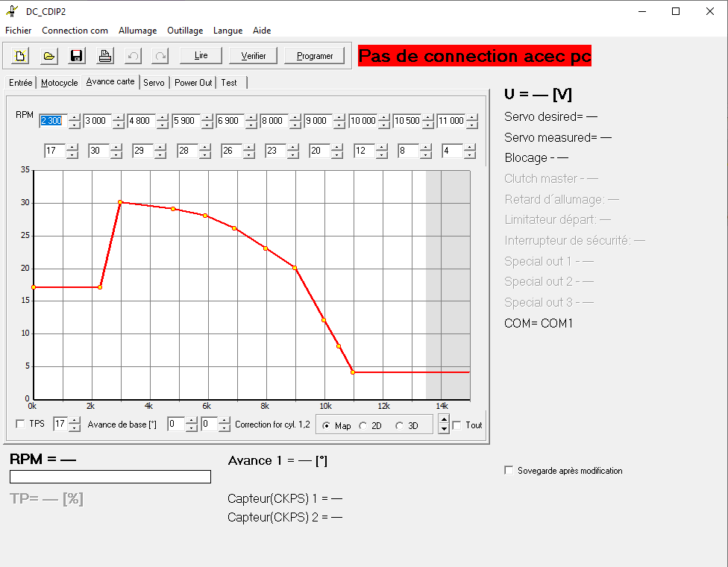Open the Outillage menu

[x=185, y=31]
